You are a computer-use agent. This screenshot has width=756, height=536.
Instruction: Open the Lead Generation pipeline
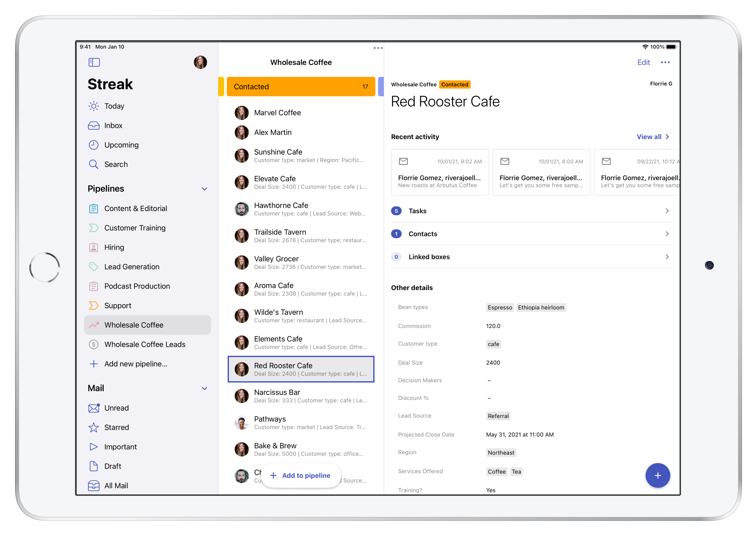[148, 267]
